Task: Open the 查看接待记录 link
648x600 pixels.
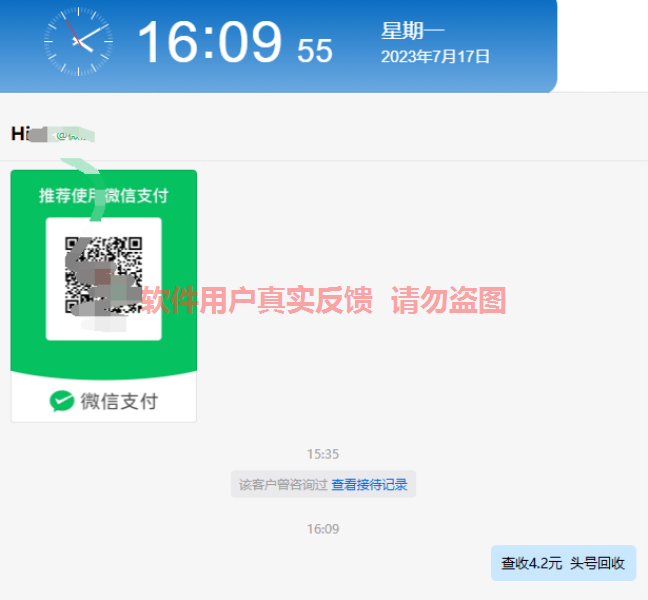Action: pos(369,484)
